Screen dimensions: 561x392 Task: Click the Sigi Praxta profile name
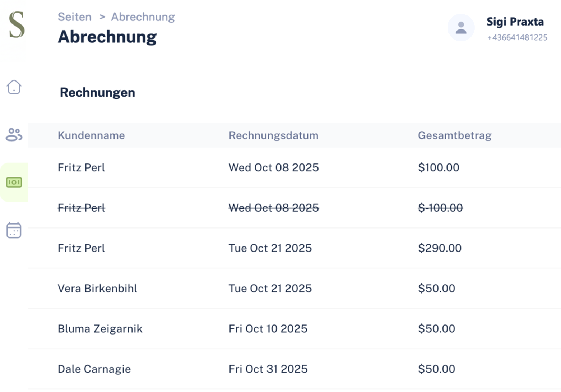tap(515, 22)
